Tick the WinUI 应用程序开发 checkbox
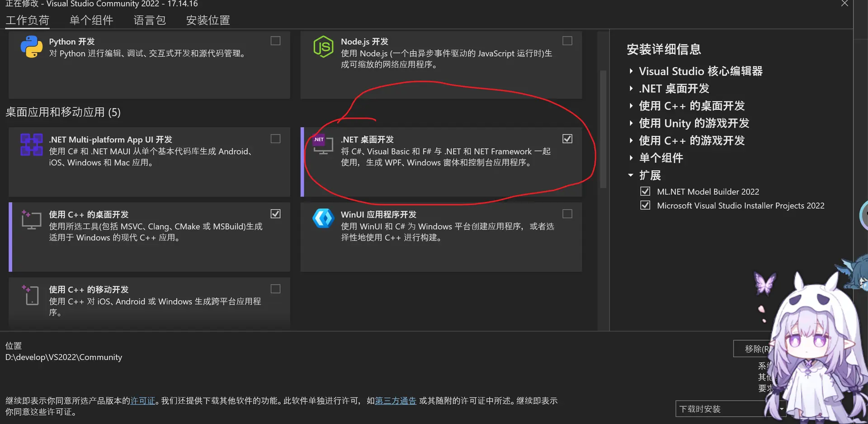The image size is (868, 424). click(567, 214)
